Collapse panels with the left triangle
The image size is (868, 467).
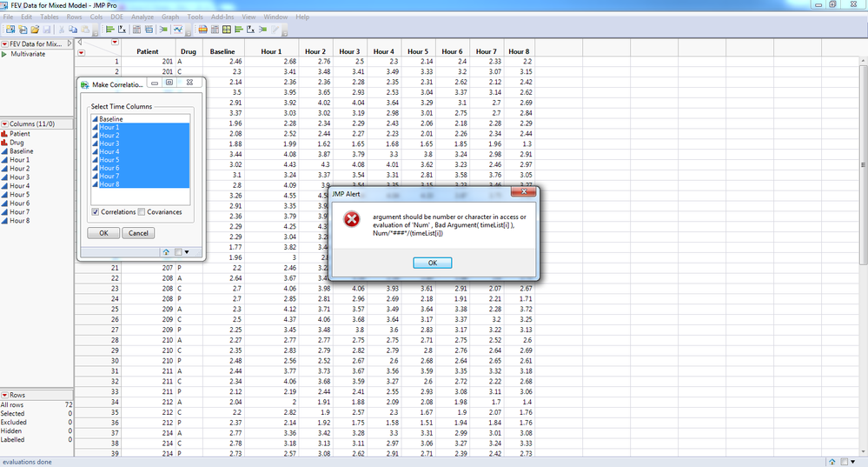(80, 42)
